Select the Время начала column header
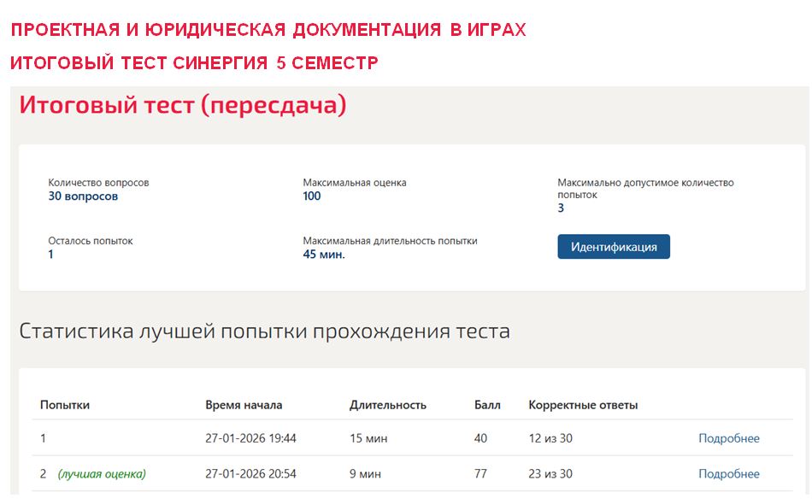The width and height of the screenshot is (812, 504). point(244,405)
